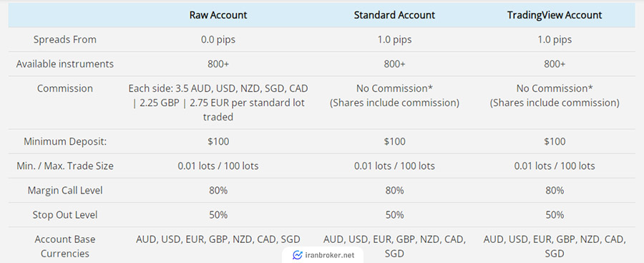Click the 50% stop out under Standard Account
This screenshot has width=644, height=263.
394,215
